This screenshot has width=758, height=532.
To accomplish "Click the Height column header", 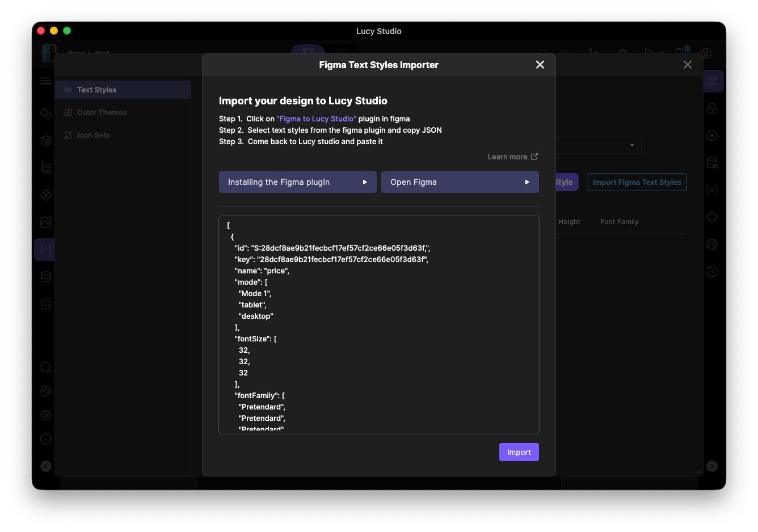I will coord(569,222).
